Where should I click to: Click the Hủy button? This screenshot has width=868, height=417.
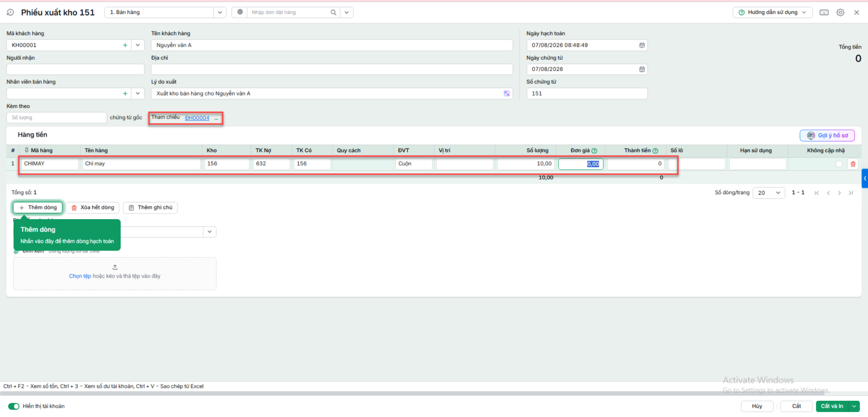[x=757, y=406]
